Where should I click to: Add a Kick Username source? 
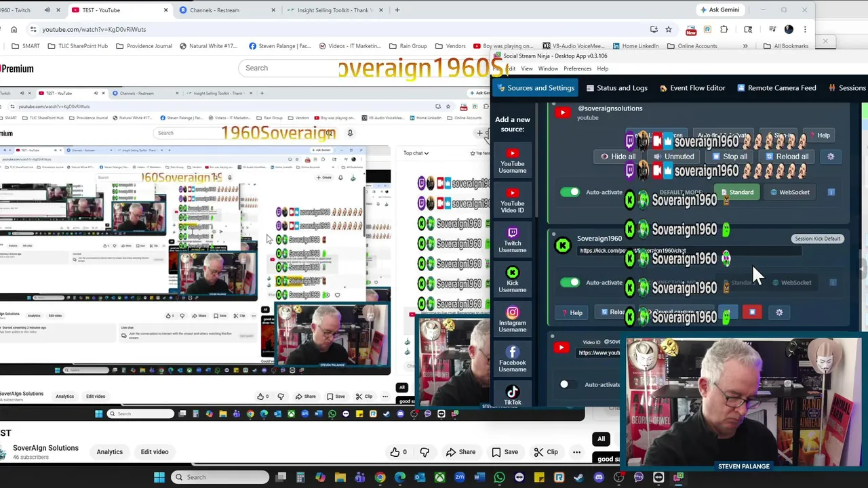pos(513,279)
